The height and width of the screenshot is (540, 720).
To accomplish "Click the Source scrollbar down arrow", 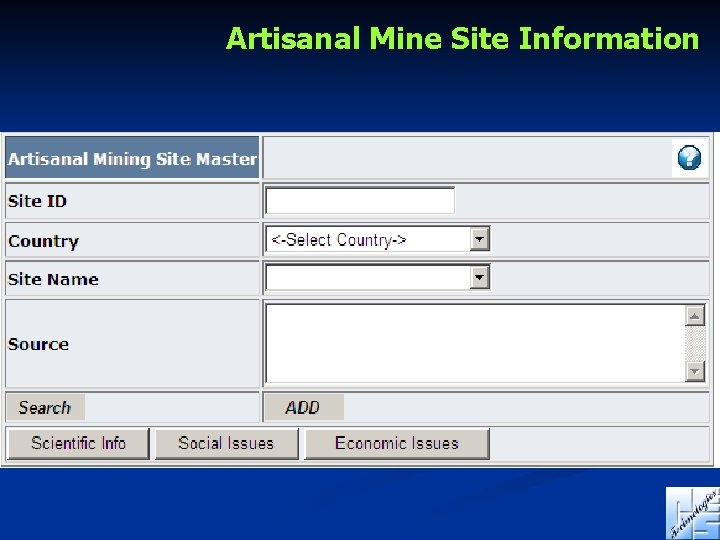I will 695,371.
